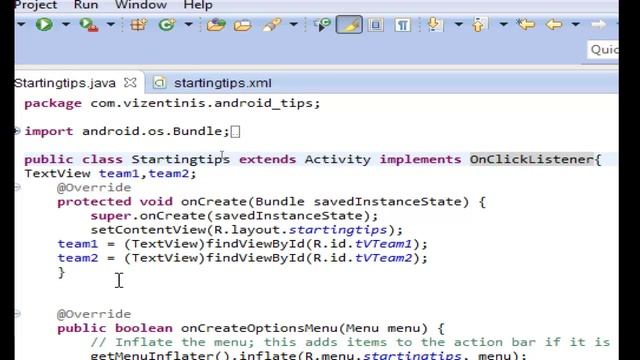640x360 pixels.
Task: Switch to the startingtips.xml tab
Action: tap(222, 83)
